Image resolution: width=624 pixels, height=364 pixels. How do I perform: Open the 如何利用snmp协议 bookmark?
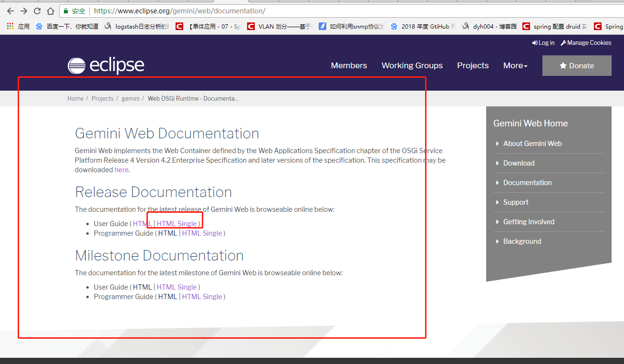click(x=352, y=26)
